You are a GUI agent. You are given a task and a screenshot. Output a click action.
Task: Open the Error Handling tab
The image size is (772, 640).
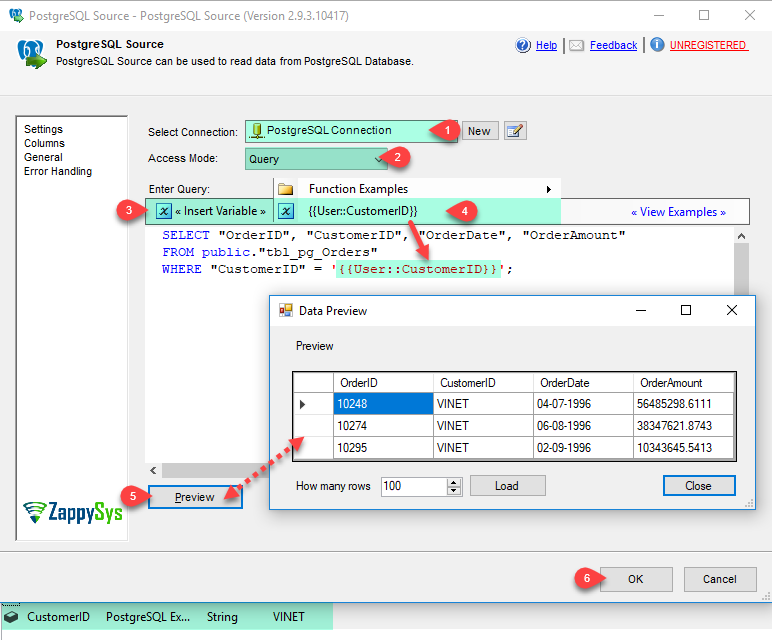(58, 171)
